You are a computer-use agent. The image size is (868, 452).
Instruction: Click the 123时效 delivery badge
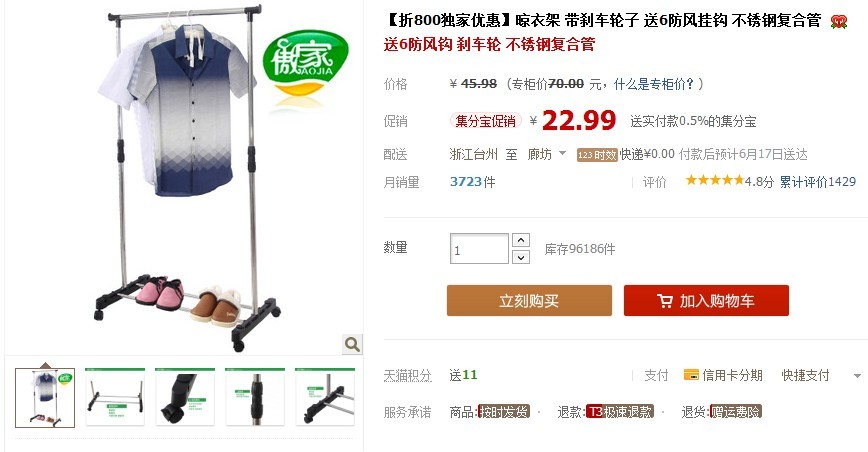coord(597,155)
